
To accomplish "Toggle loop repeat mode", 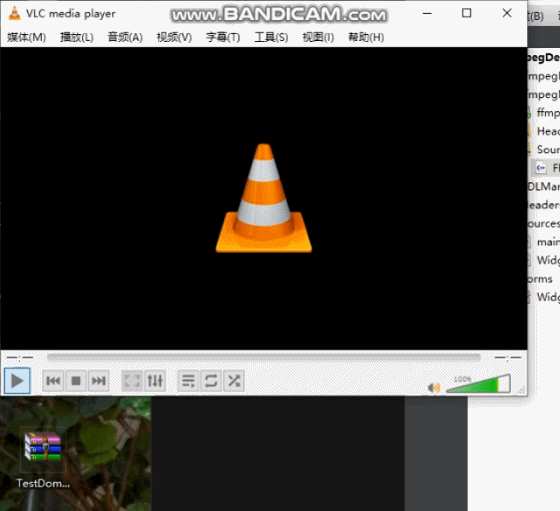I will point(211,381).
